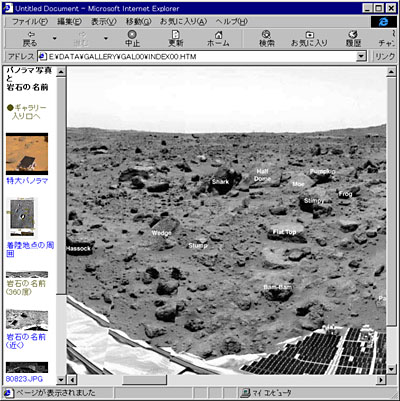Click the 80823.JPG link
The image size is (400, 401).
click(24, 379)
